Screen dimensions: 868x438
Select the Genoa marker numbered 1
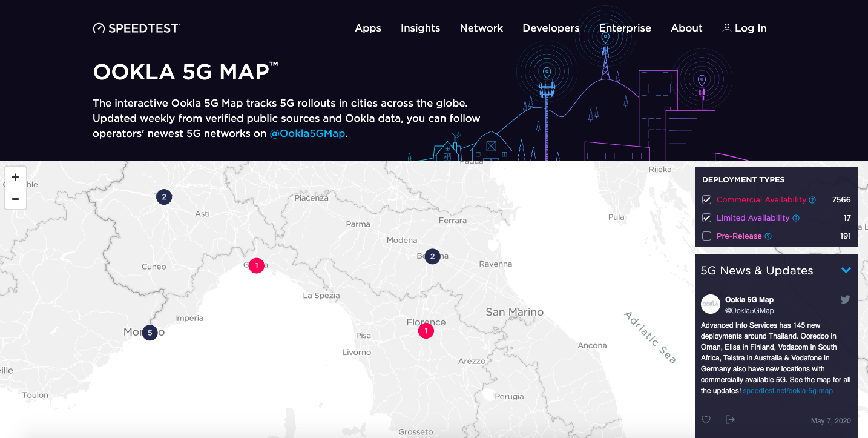pyautogui.click(x=257, y=265)
